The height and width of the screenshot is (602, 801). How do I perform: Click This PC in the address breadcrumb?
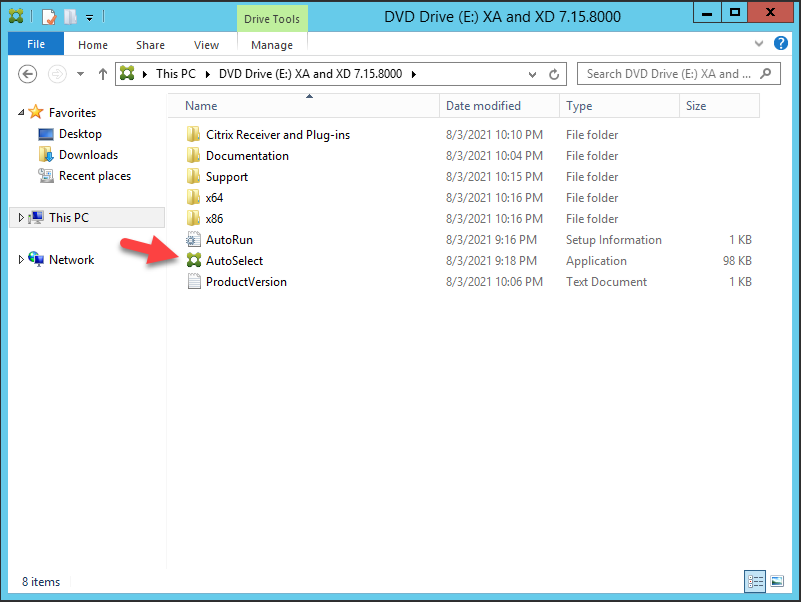[176, 74]
